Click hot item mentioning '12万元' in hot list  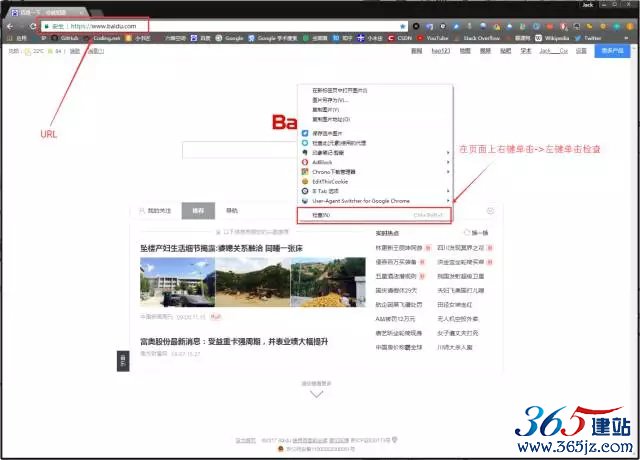point(395,319)
